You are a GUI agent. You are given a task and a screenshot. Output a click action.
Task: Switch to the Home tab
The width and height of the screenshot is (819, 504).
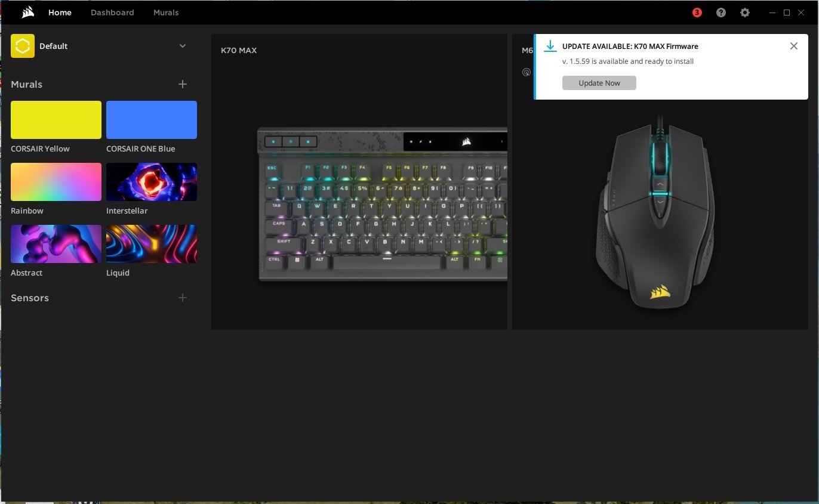[60, 13]
